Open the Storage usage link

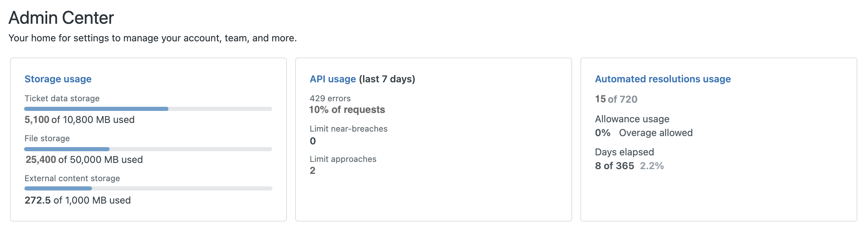[x=58, y=79]
